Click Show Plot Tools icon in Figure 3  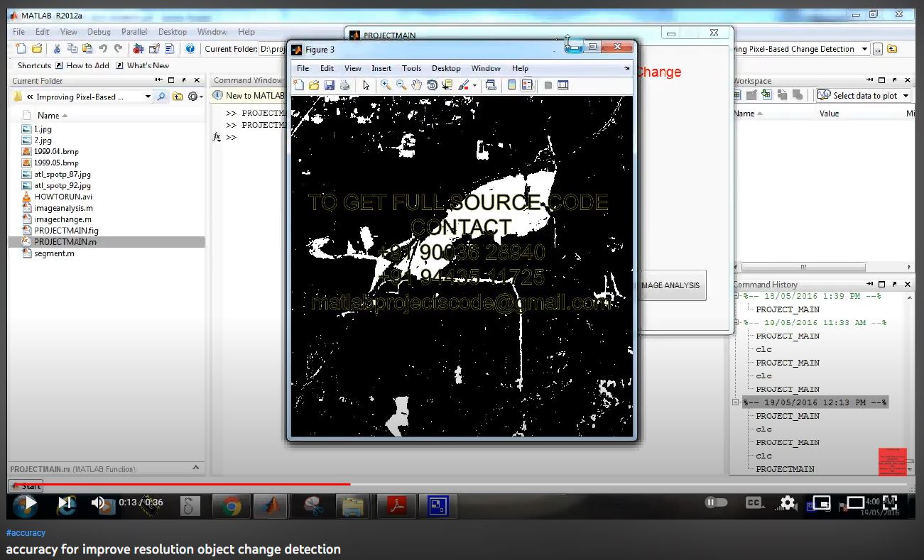click(563, 85)
